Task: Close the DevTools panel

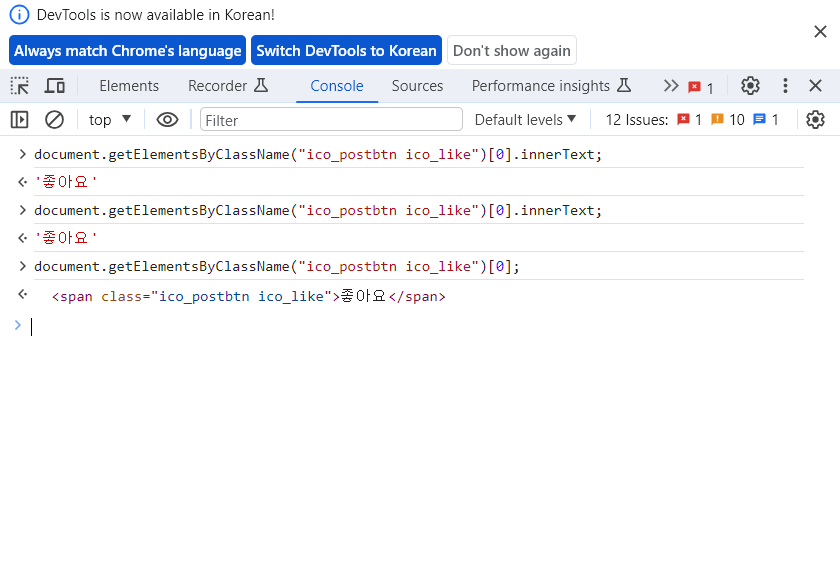Action: [x=815, y=86]
